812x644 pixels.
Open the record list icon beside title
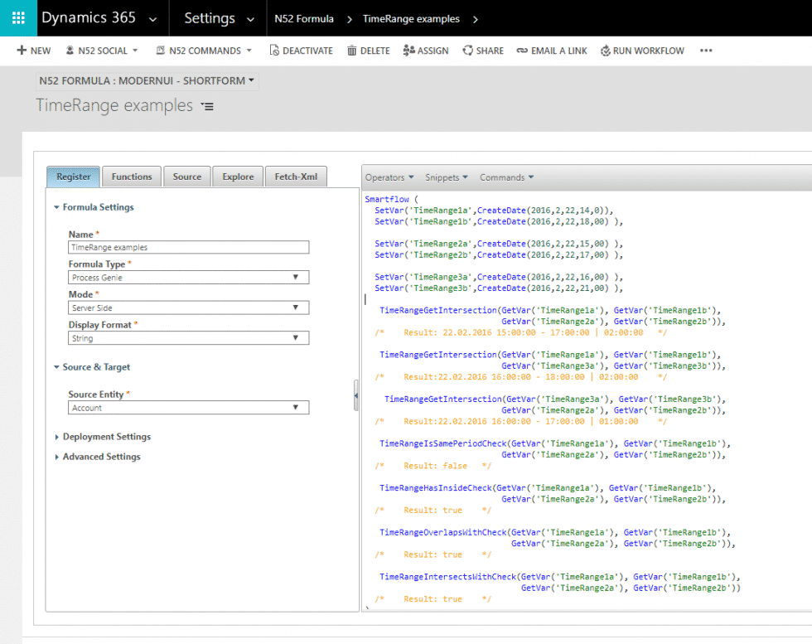tap(207, 106)
